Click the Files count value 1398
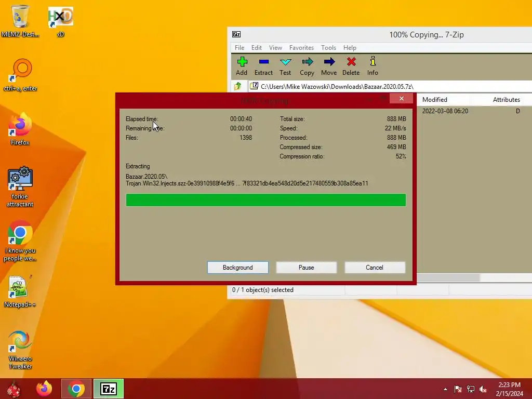This screenshot has height=399, width=532. [x=246, y=137]
